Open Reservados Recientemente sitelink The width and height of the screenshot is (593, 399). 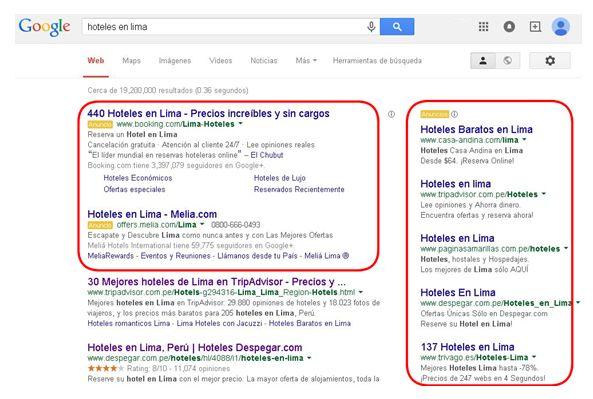(299, 189)
